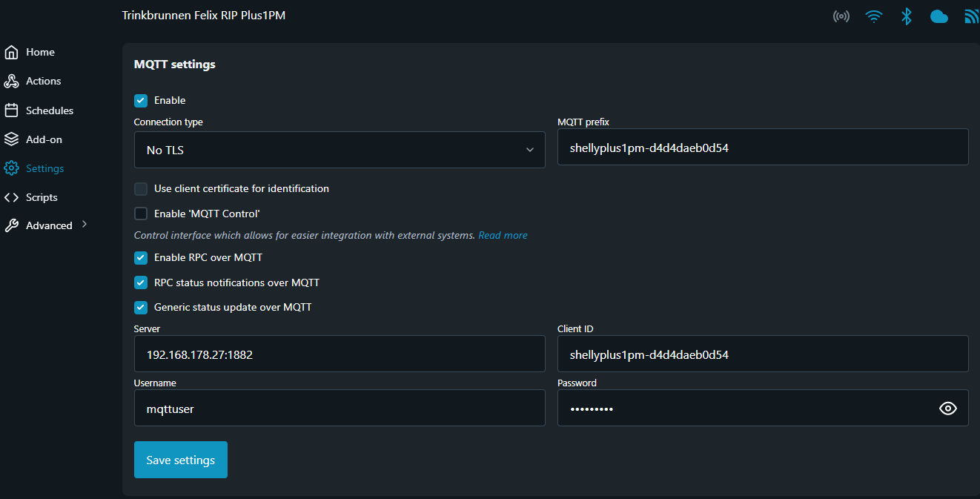Image resolution: width=980 pixels, height=499 pixels.
Task: Click the access point broadcast icon
Action: [841, 16]
